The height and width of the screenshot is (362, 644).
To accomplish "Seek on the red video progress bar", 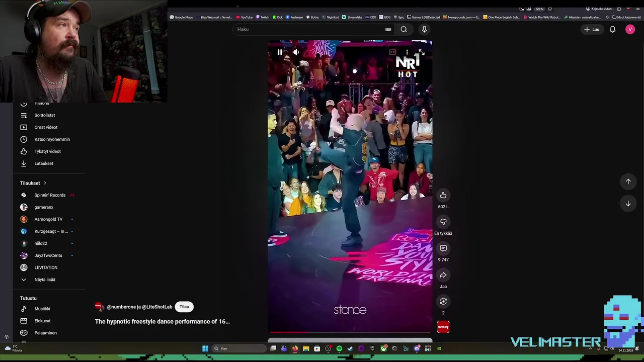I will click(x=350, y=332).
